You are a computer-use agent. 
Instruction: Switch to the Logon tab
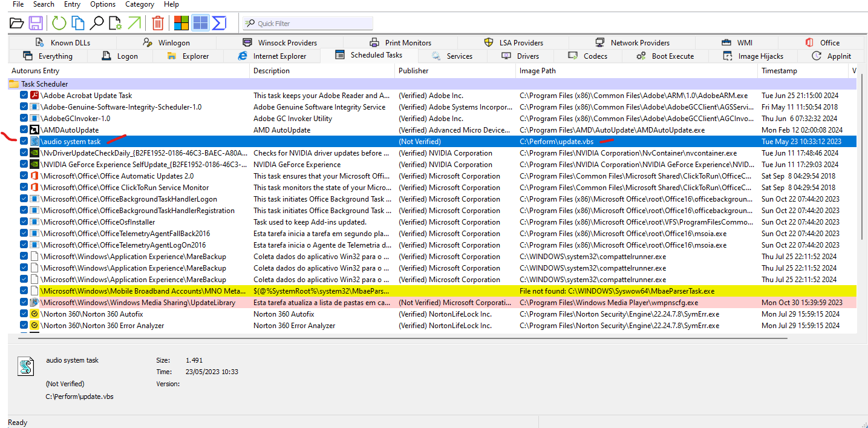coord(120,56)
